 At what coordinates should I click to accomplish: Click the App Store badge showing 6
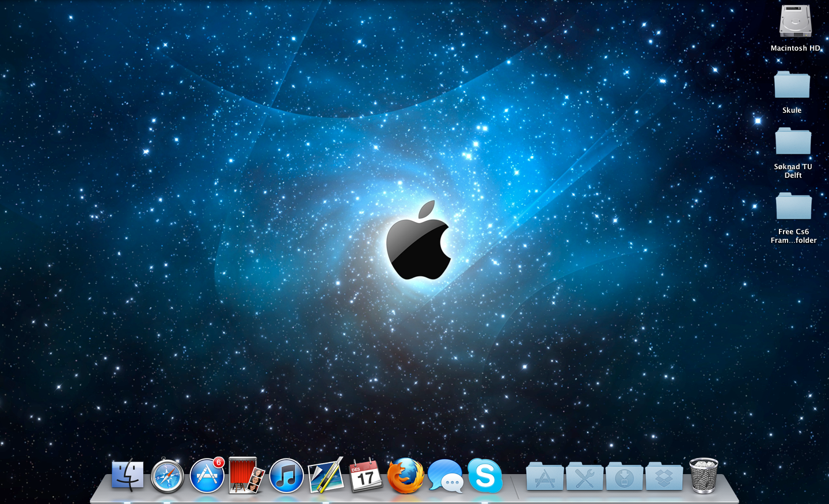pos(218,463)
